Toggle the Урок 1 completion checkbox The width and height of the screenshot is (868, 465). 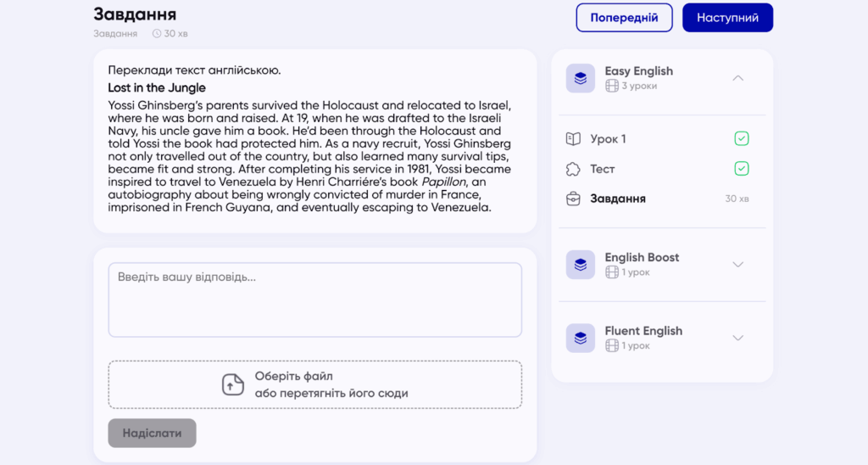[742, 139]
